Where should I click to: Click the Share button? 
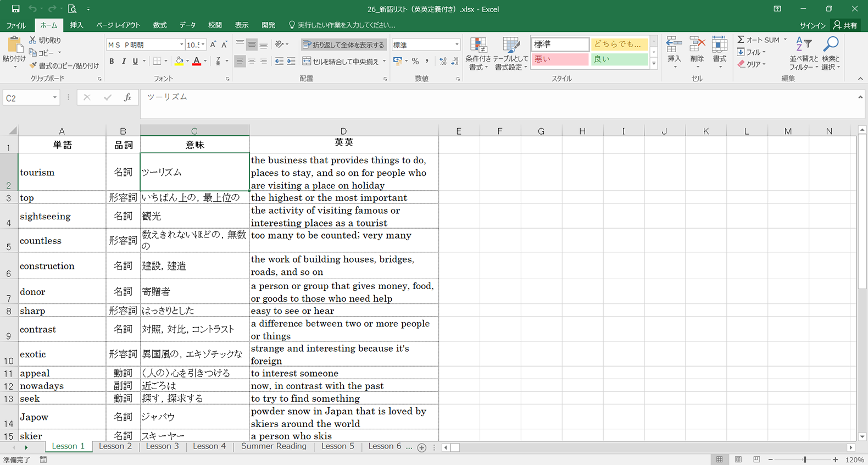[x=845, y=25]
